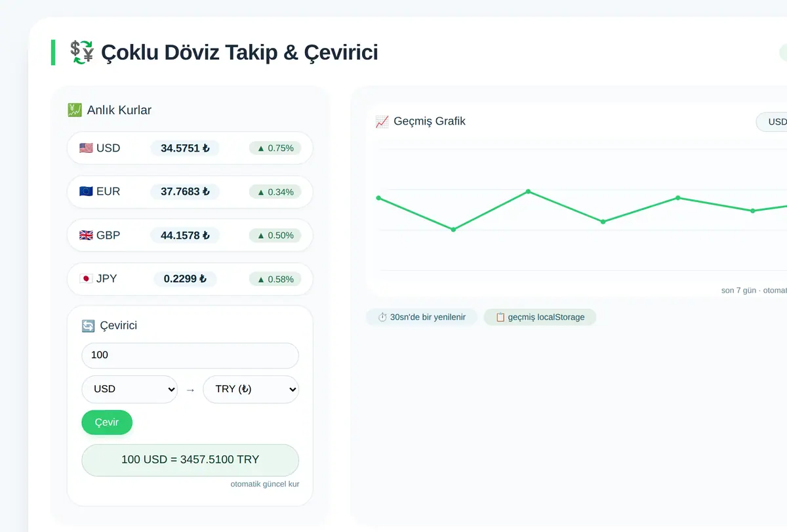The height and width of the screenshot is (532, 787).
Task: Click the chart emoji beside Anlık Kurlar
Action: point(75,110)
